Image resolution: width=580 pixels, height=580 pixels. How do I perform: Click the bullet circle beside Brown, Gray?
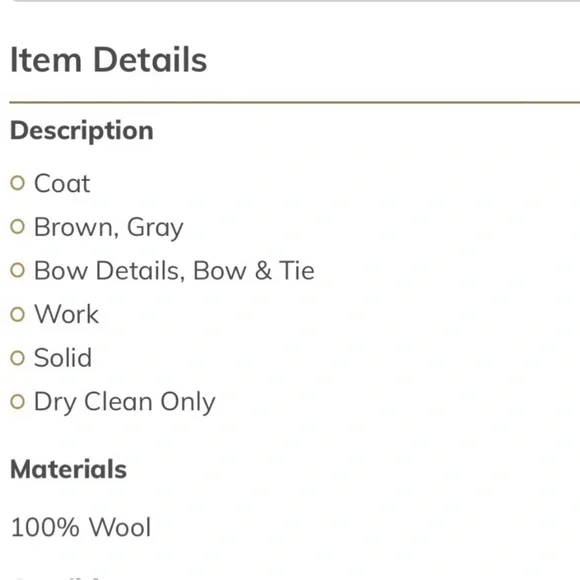[x=17, y=227]
